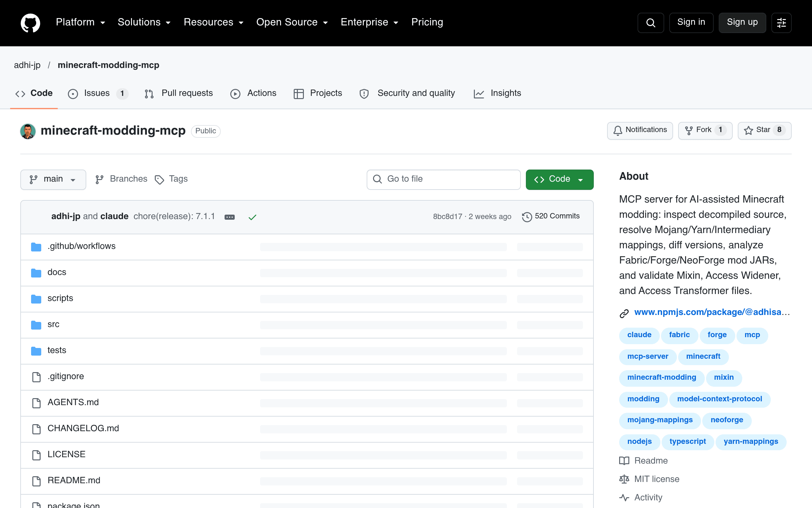Screen dimensions: 812x508
Task: Switch to the Actions tab
Action: (253, 93)
